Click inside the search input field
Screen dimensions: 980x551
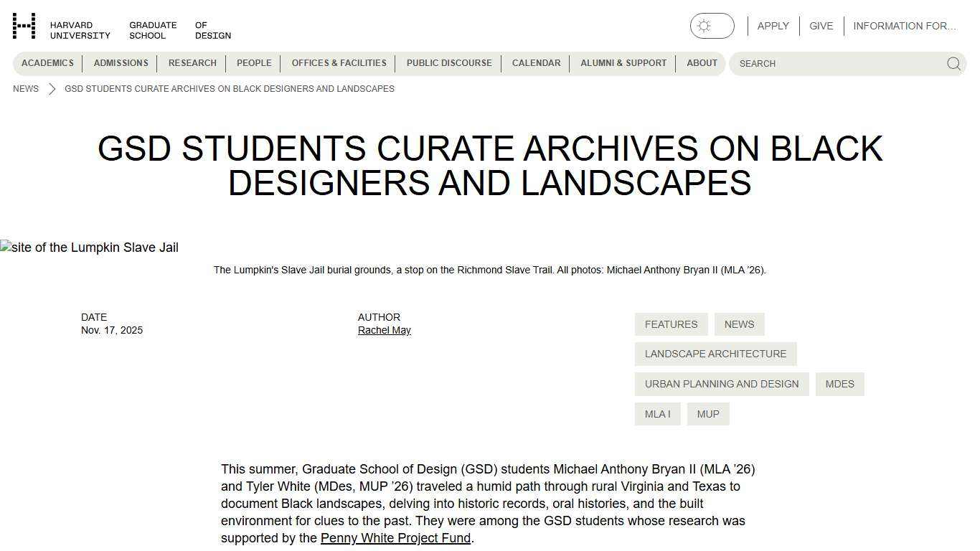(x=825, y=63)
